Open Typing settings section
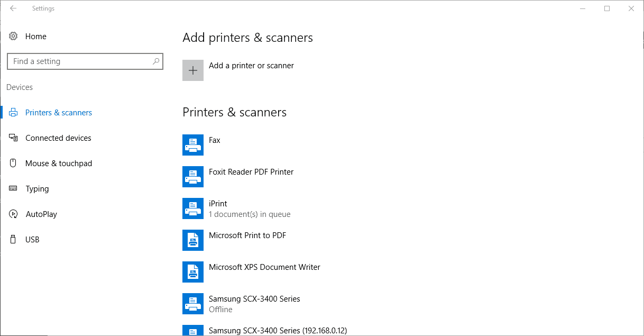Viewport: 644px width, 336px height. [37, 189]
